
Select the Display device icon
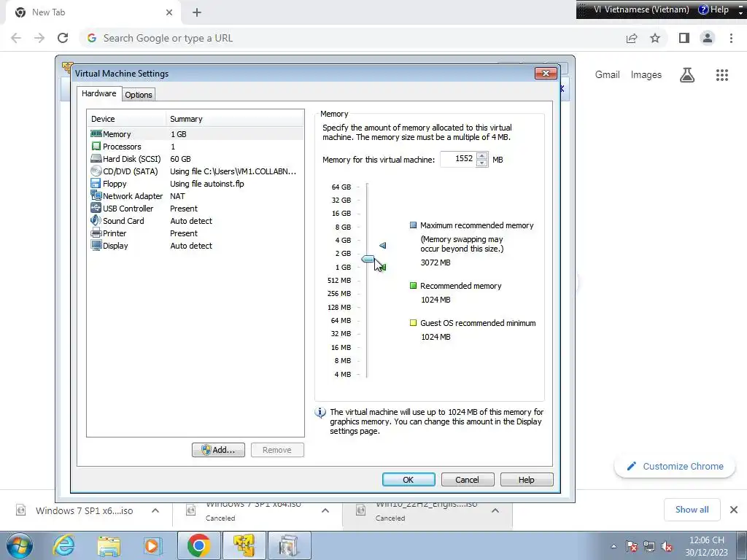(96, 245)
